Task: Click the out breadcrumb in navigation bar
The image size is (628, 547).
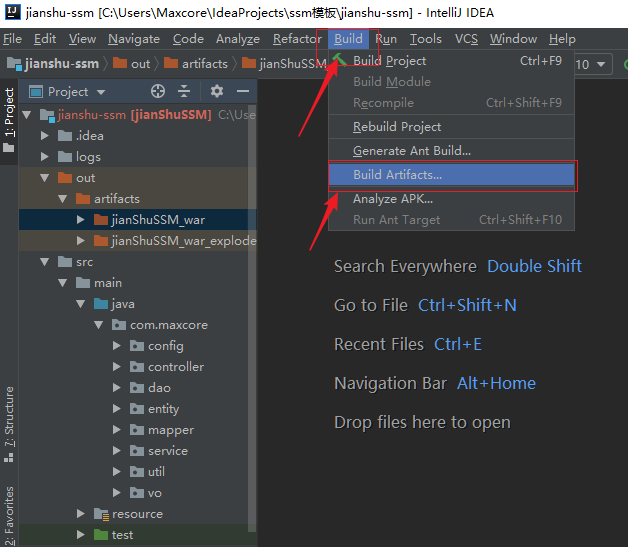Action: click(x=132, y=64)
